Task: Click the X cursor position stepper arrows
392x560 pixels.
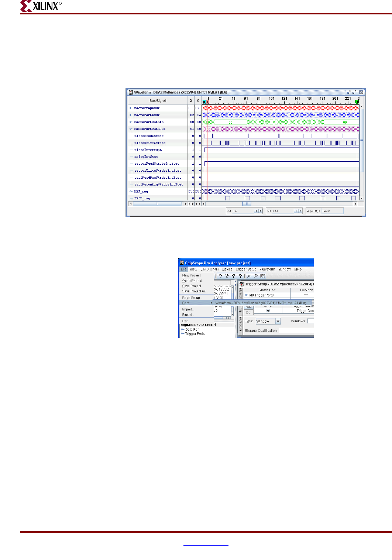Action: pos(258,211)
